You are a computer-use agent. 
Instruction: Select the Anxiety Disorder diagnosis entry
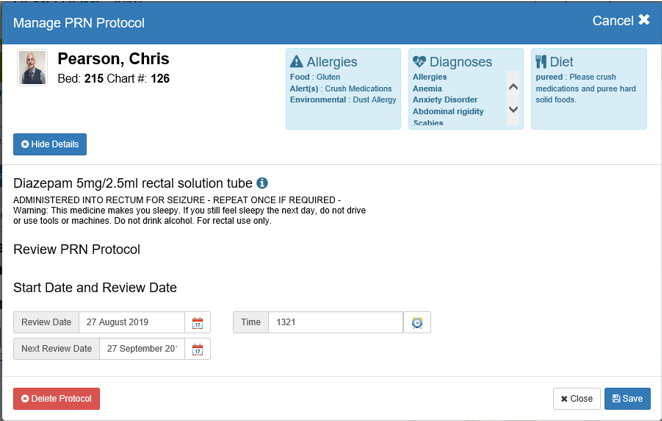[445, 100]
